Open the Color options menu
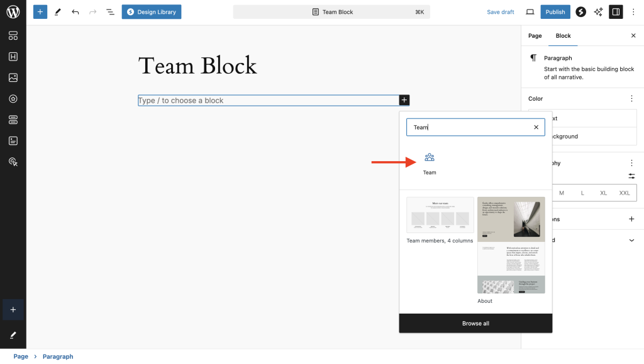 (x=632, y=98)
